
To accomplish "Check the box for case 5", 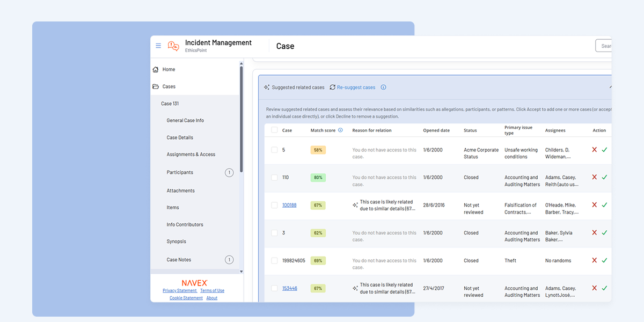I will click(x=274, y=150).
